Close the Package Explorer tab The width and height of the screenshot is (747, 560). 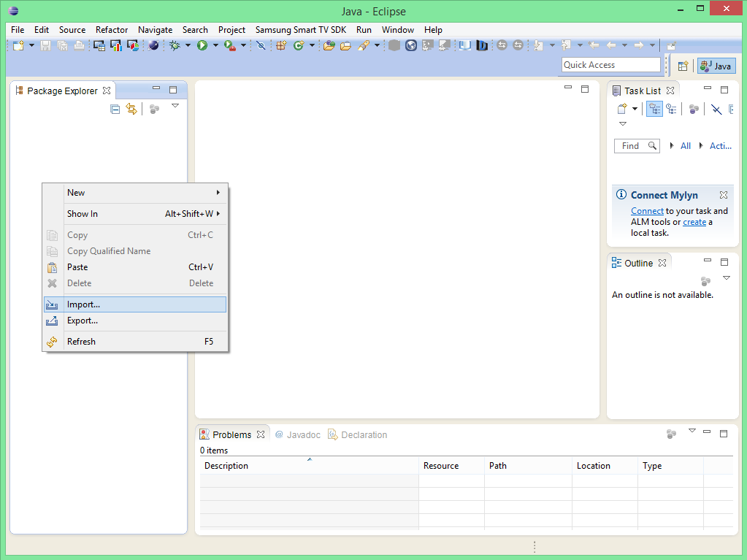(x=107, y=91)
